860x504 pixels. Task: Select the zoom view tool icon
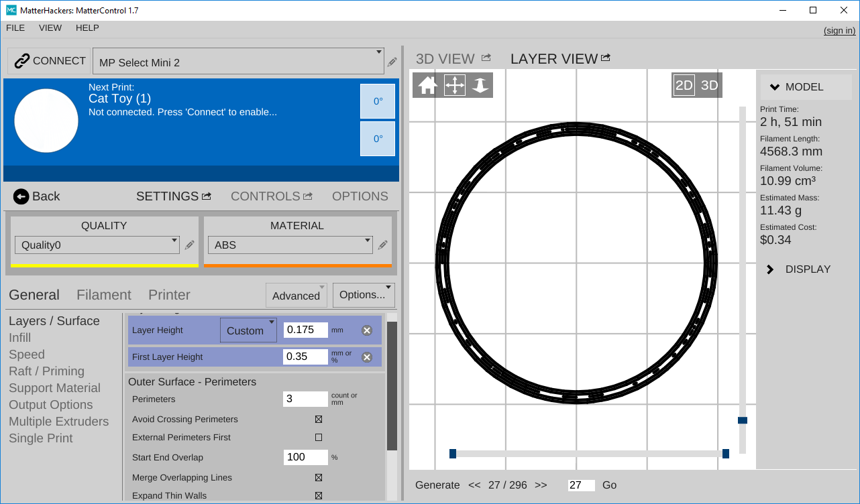(x=480, y=85)
